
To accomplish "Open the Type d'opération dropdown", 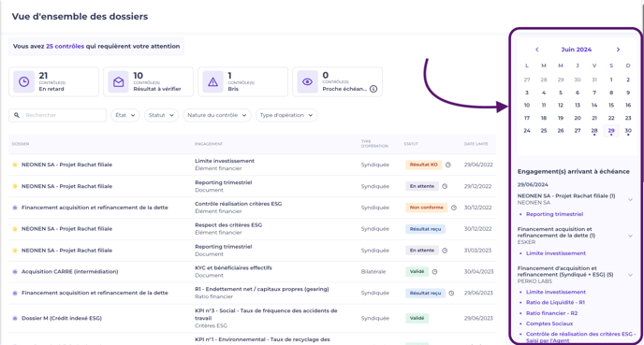I will (286, 115).
